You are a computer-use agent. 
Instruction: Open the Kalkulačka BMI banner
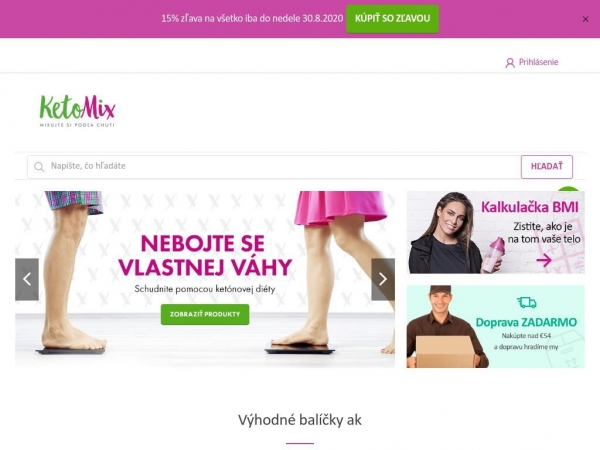click(x=496, y=232)
